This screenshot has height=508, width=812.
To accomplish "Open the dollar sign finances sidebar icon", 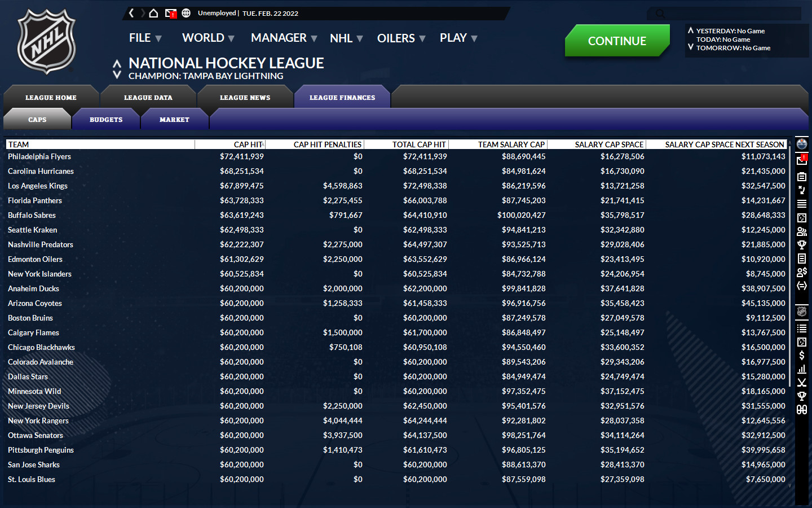I will point(801,356).
